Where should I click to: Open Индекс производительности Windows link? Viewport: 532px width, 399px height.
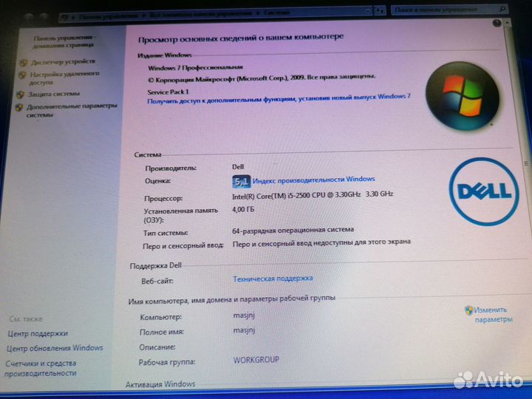[x=313, y=180]
